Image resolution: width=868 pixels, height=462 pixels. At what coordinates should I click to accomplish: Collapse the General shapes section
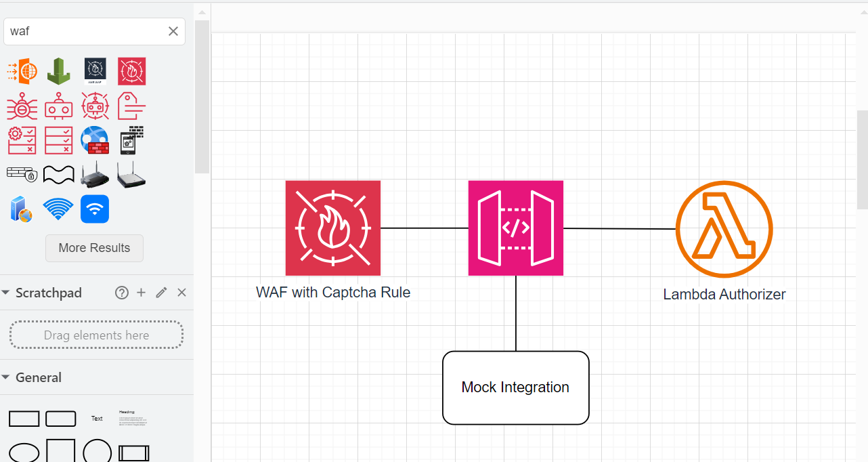point(6,377)
